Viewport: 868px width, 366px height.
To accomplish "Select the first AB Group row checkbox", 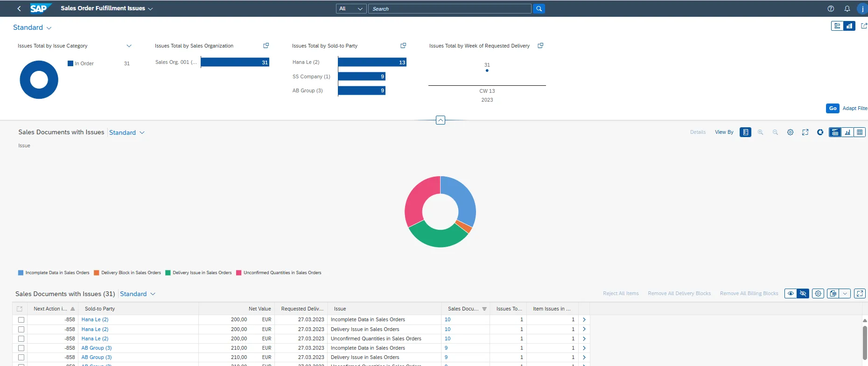I will [21, 348].
